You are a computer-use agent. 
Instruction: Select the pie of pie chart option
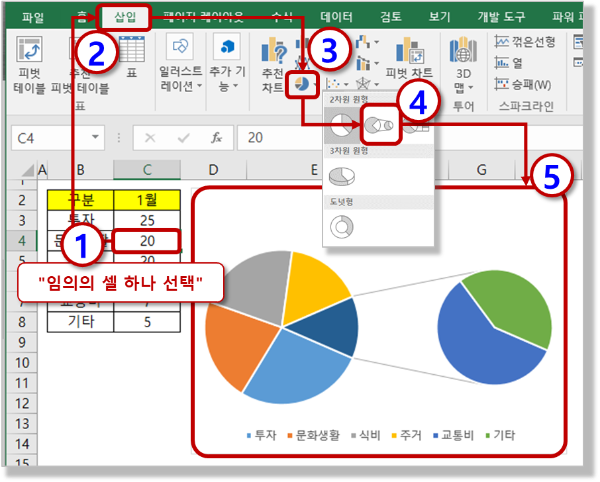380,125
